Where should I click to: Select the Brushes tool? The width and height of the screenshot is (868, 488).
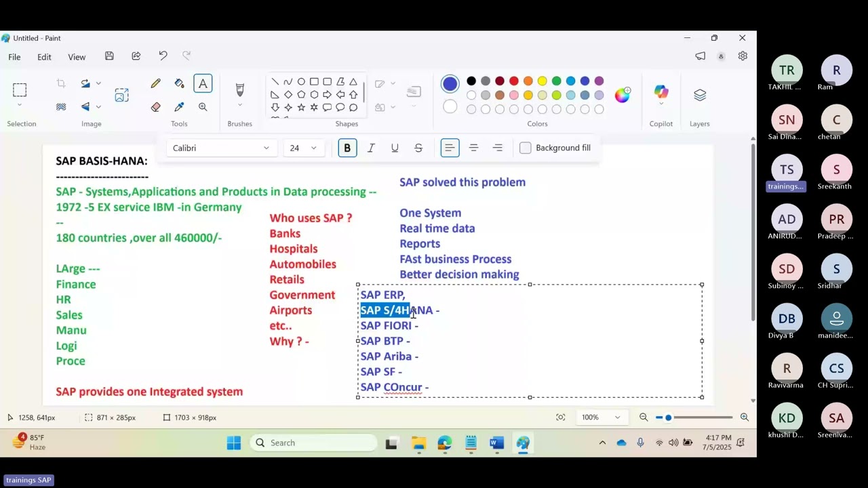tap(239, 89)
